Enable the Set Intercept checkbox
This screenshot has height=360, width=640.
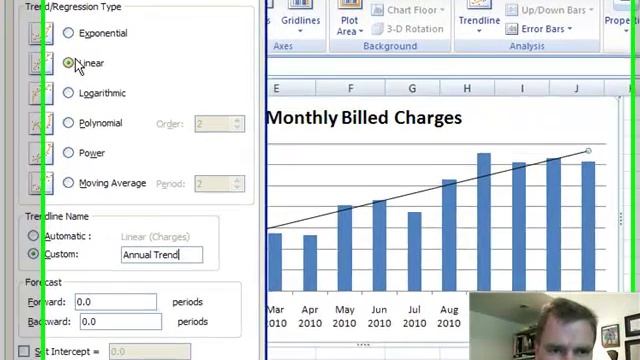(x=24, y=351)
